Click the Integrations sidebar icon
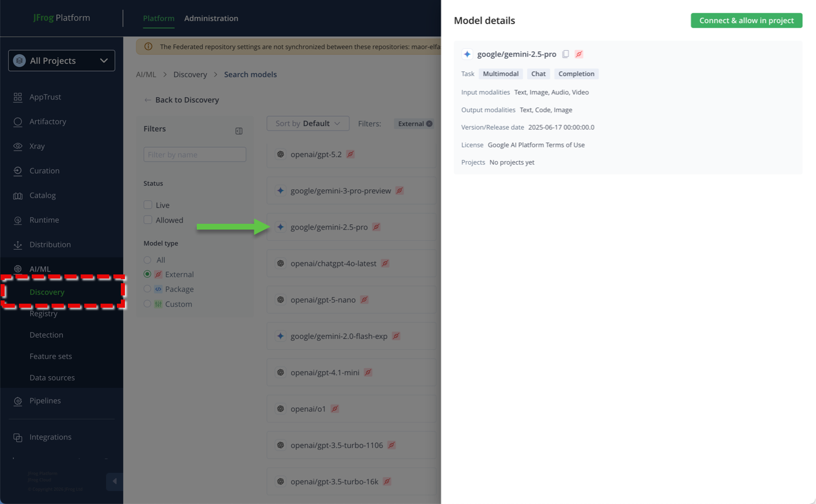This screenshot has width=816, height=504. (18, 437)
